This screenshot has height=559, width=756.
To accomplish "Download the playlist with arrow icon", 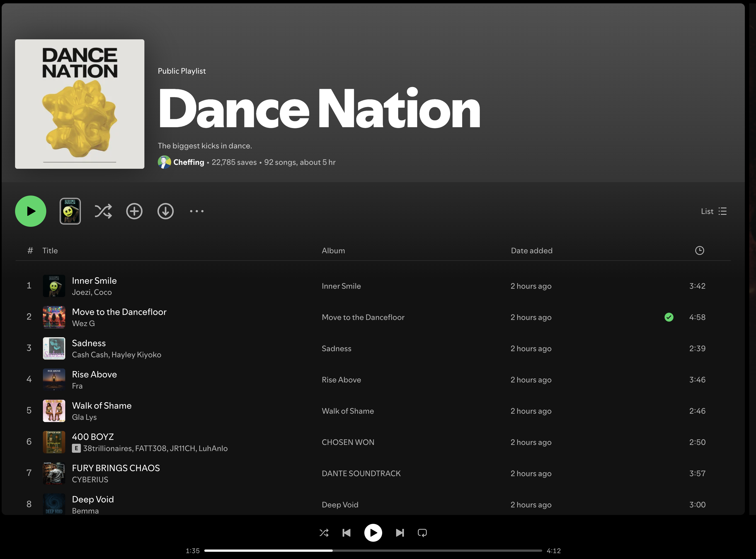I will point(165,211).
